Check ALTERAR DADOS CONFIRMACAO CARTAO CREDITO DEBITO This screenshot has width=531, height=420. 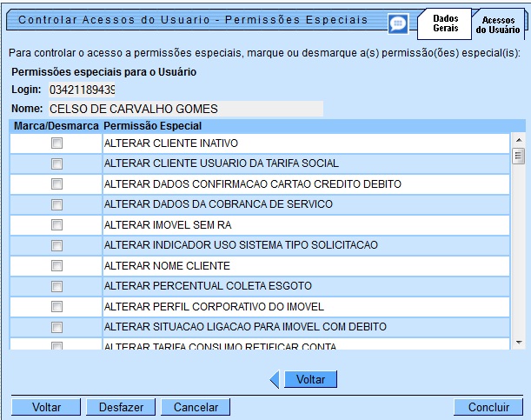pos(56,184)
